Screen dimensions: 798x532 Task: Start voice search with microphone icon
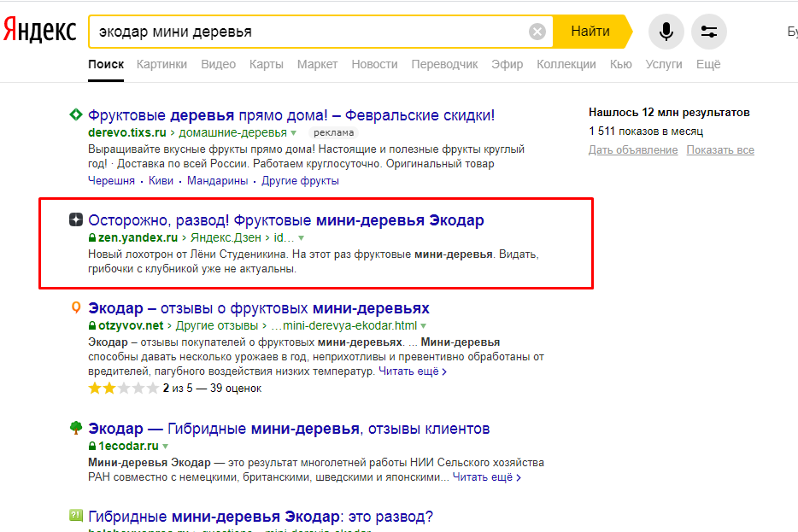pos(666,32)
